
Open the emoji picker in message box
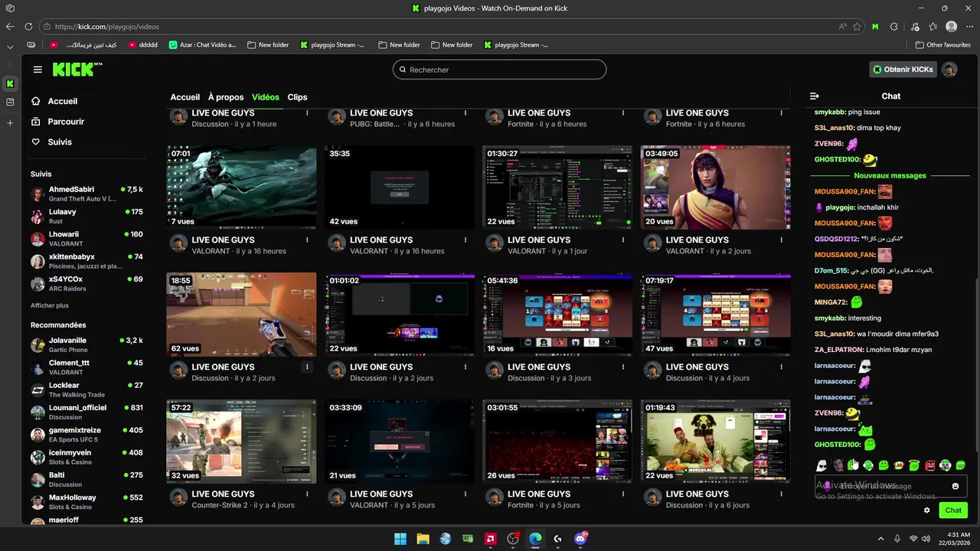(955, 486)
